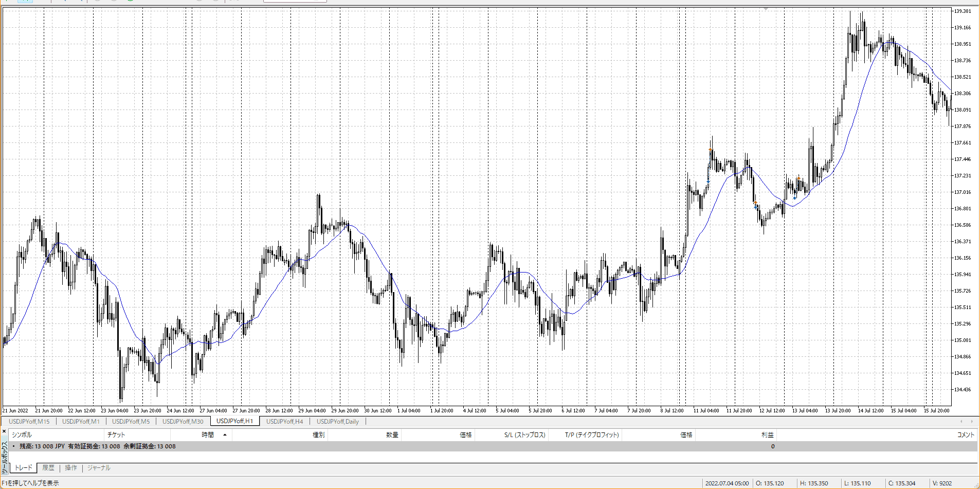
Task: Switch to USDJPYoff,Daily chart tab
Action: pyautogui.click(x=337, y=422)
